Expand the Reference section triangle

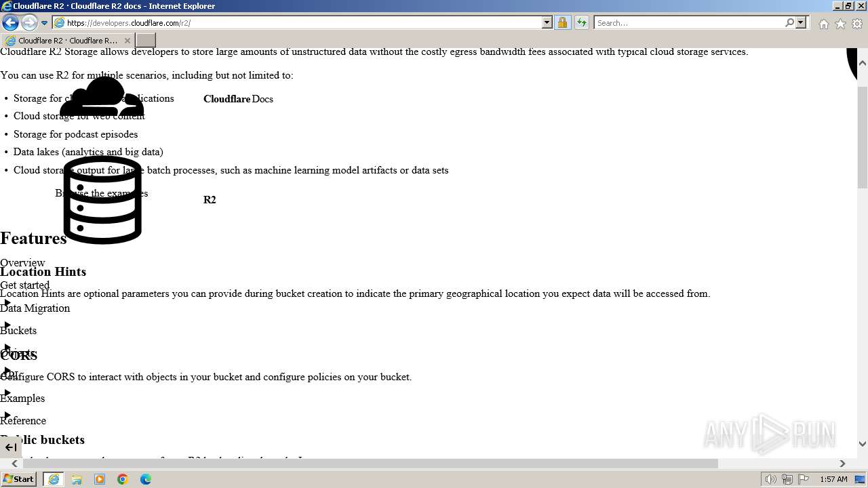[x=7, y=415]
